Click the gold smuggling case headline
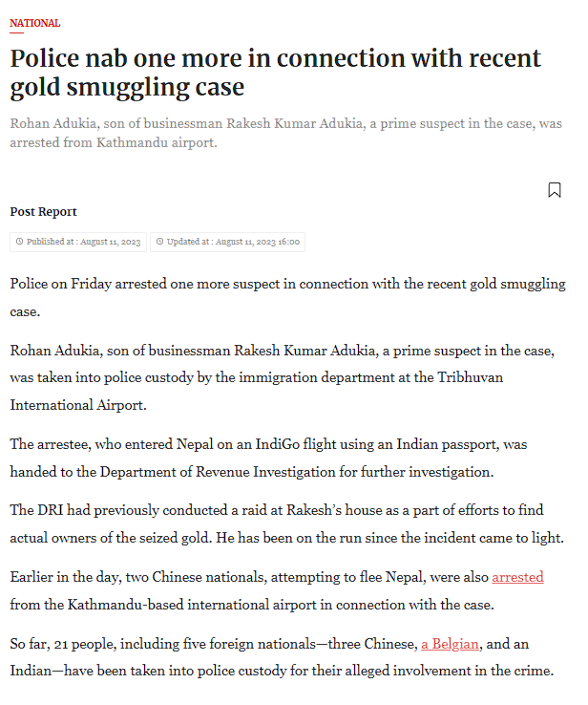This screenshot has width=588, height=705. 275,72
